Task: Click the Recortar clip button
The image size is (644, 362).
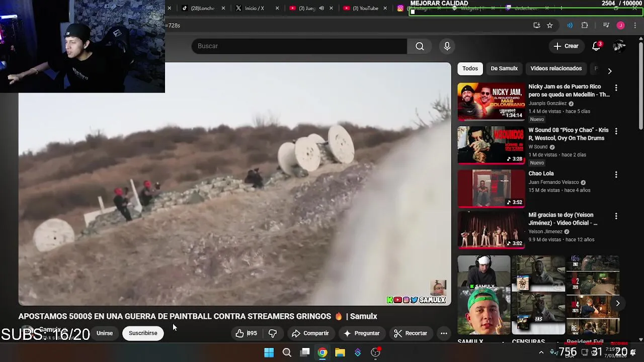Action: (411, 333)
